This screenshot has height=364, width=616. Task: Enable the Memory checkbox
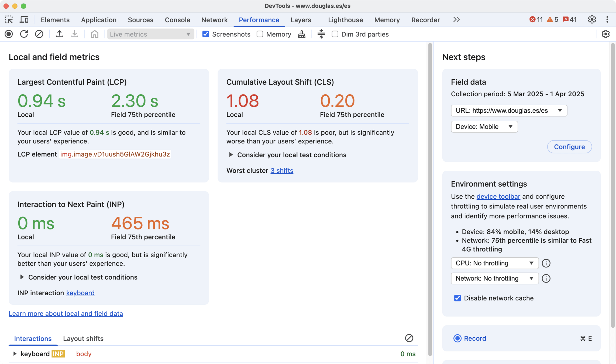click(x=260, y=34)
